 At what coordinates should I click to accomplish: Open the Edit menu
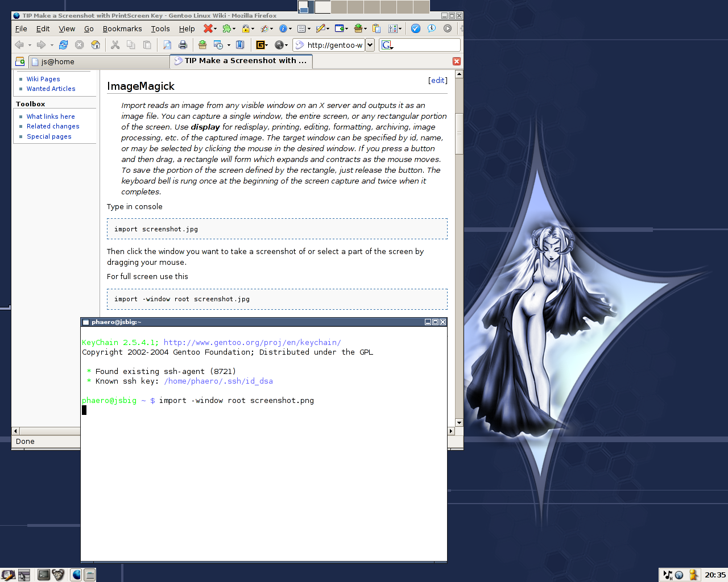pos(43,28)
